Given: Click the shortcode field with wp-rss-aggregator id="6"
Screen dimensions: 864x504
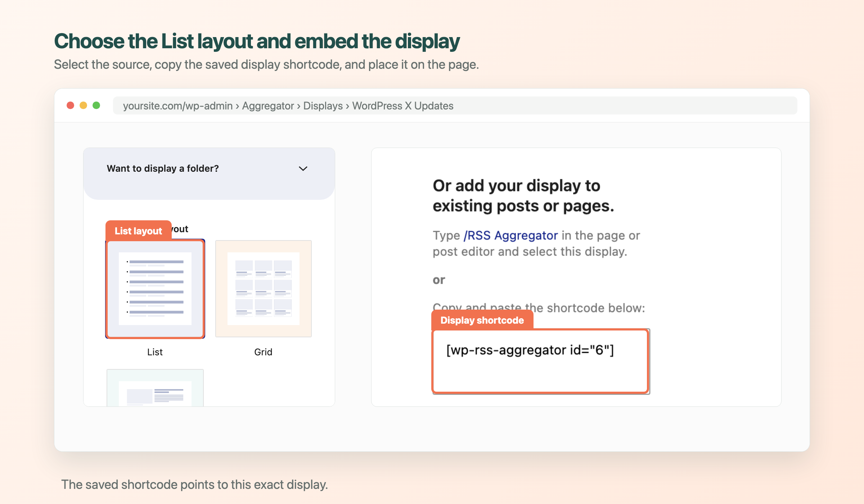Looking at the screenshot, I should pyautogui.click(x=541, y=361).
